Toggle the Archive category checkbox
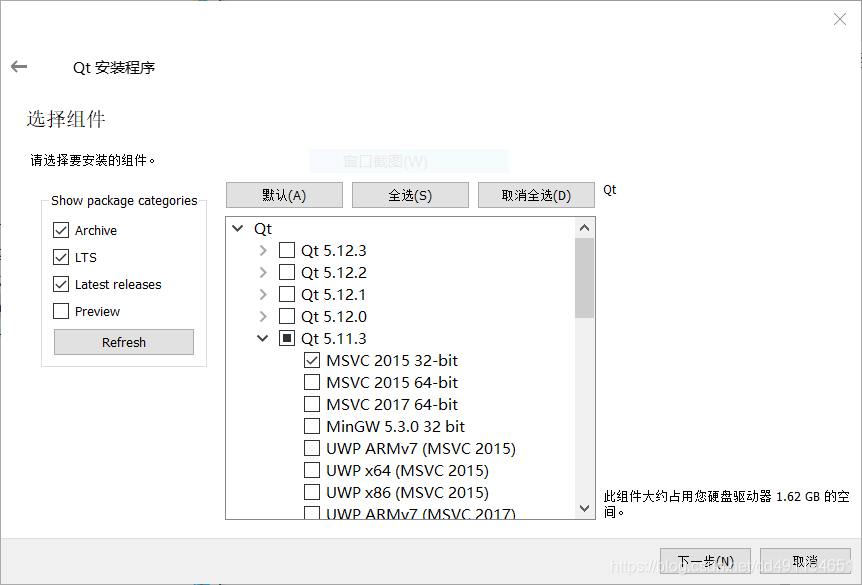Image resolution: width=862 pixels, height=585 pixels. tap(61, 230)
